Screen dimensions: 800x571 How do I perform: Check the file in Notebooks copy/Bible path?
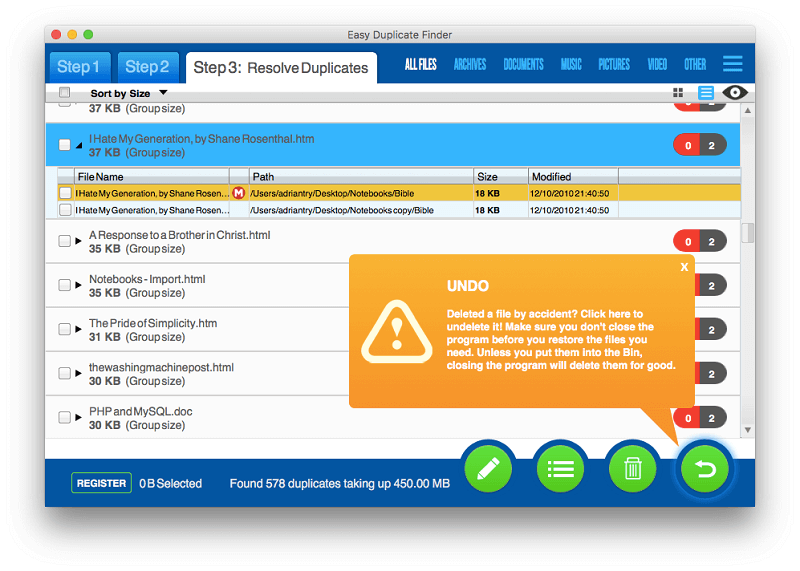(x=65, y=210)
